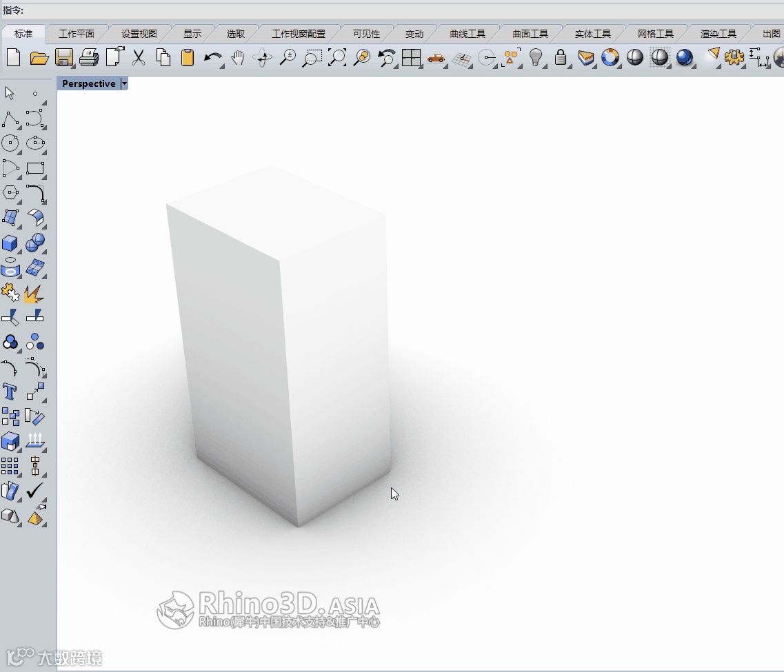Image resolution: width=784 pixels, height=672 pixels.
Task: Click the Perspective viewport title
Action: click(x=88, y=83)
